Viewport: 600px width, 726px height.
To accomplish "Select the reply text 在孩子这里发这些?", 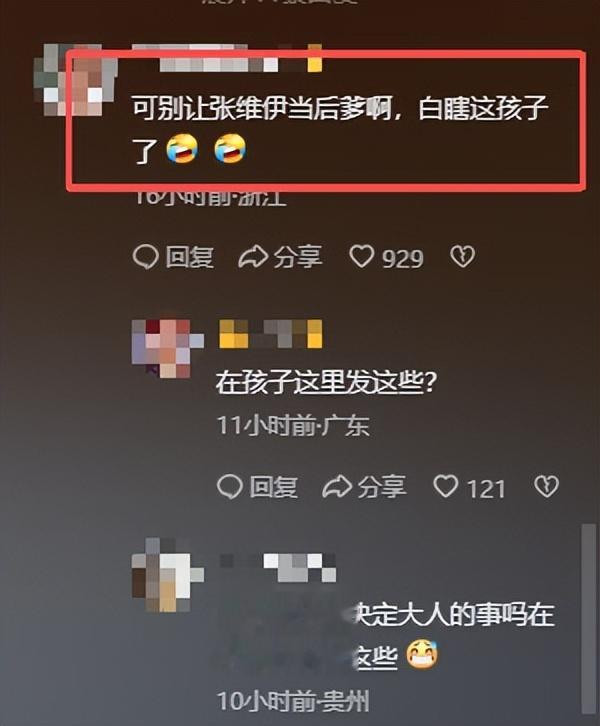I will click(326, 384).
